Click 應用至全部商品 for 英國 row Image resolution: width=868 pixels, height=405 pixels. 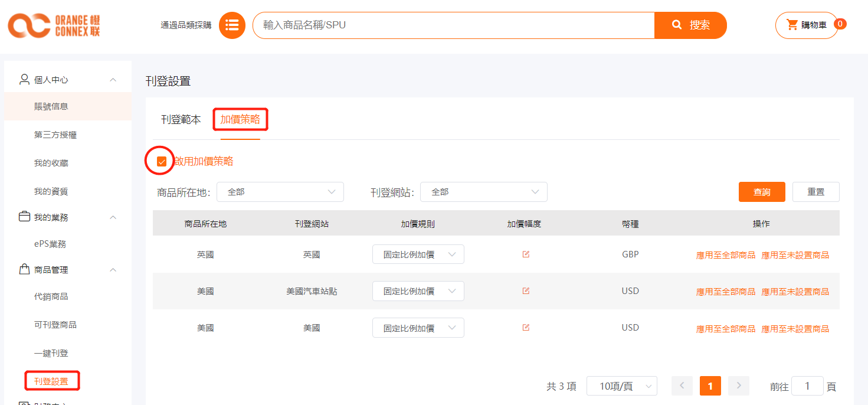click(725, 255)
